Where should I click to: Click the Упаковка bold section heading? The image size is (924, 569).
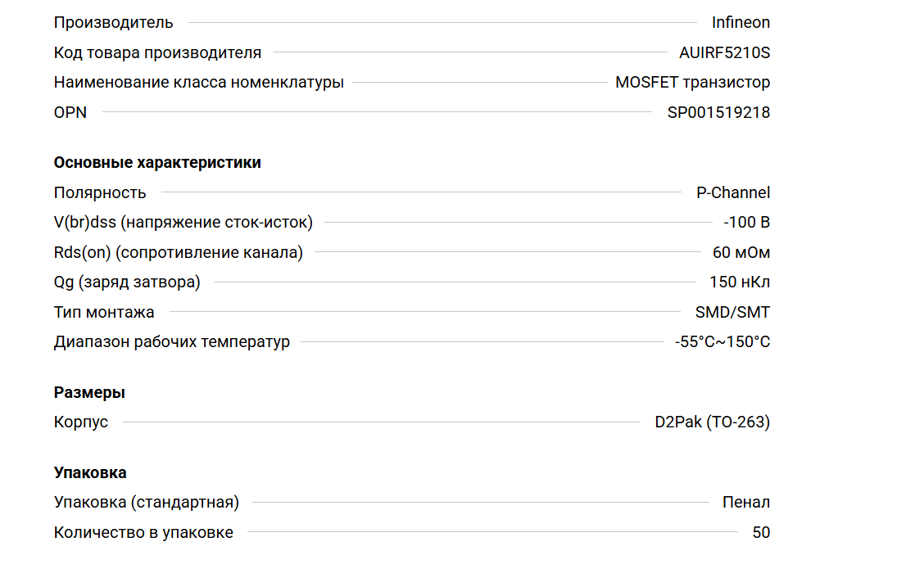coord(90,473)
